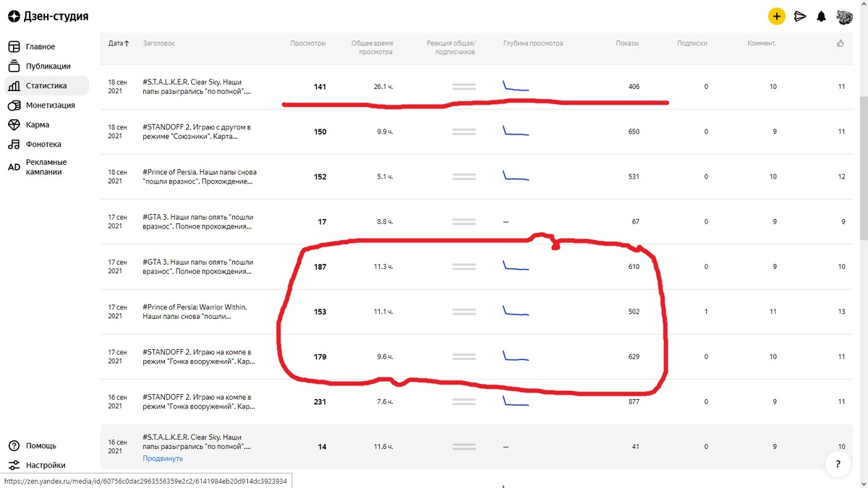This screenshot has height=488, width=868.
Task: Open the notifications bell
Action: [821, 17]
